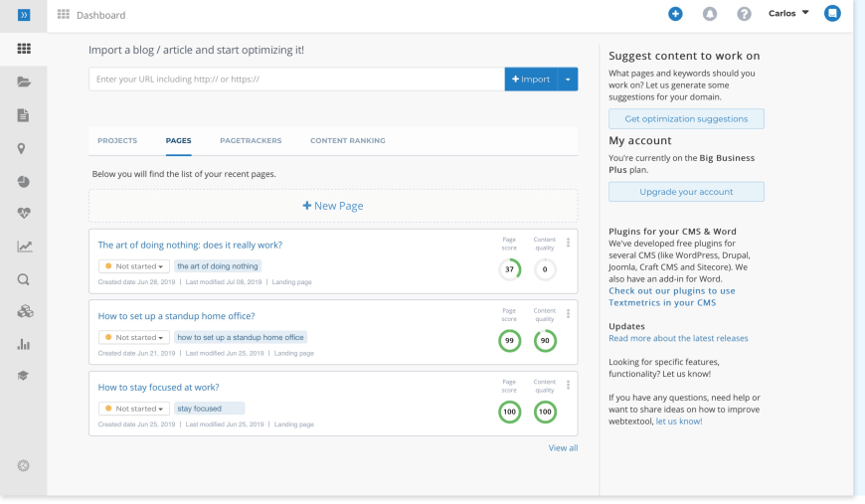Click the line chart icon in the sidebar
Viewport: 865px width, 504px height.
click(24, 247)
